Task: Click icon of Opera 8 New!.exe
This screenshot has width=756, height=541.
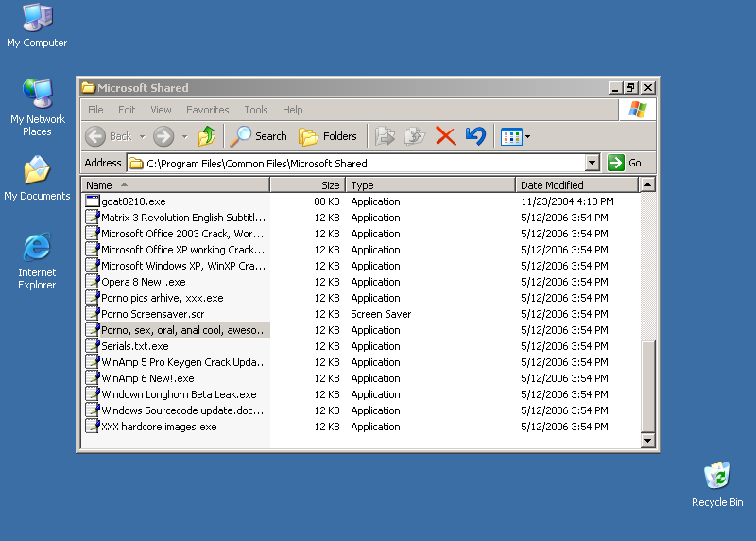Action: [x=92, y=282]
